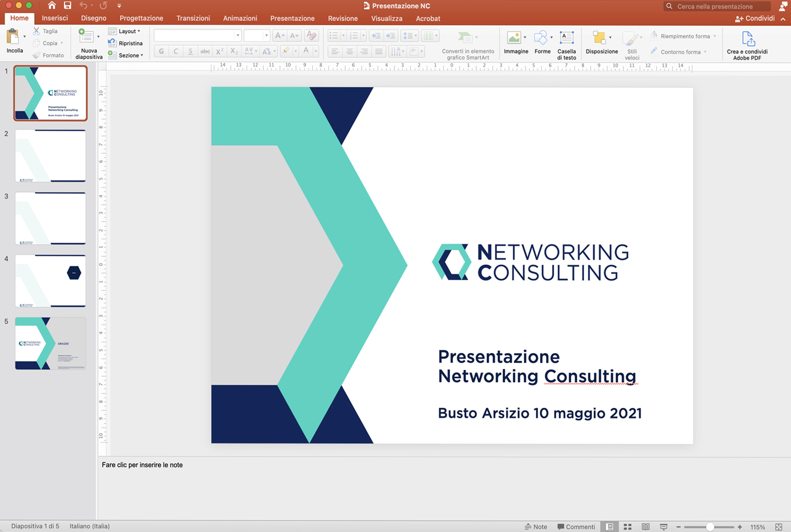
Task: Increase font size with larger A icon
Action: tap(279, 35)
